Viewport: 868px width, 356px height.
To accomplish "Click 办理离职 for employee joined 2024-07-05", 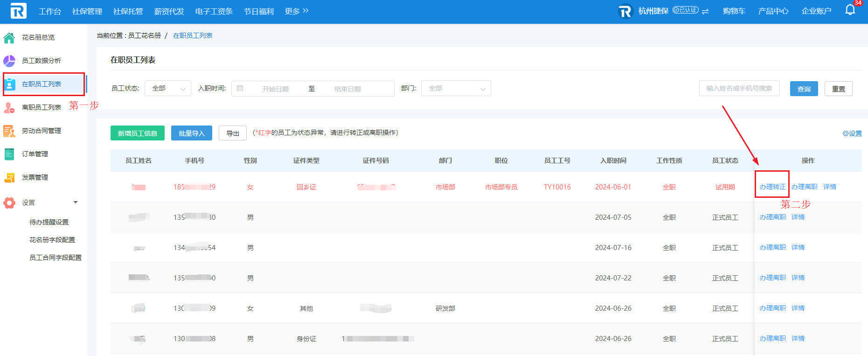I will pyautogui.click(x=773, y=217).
